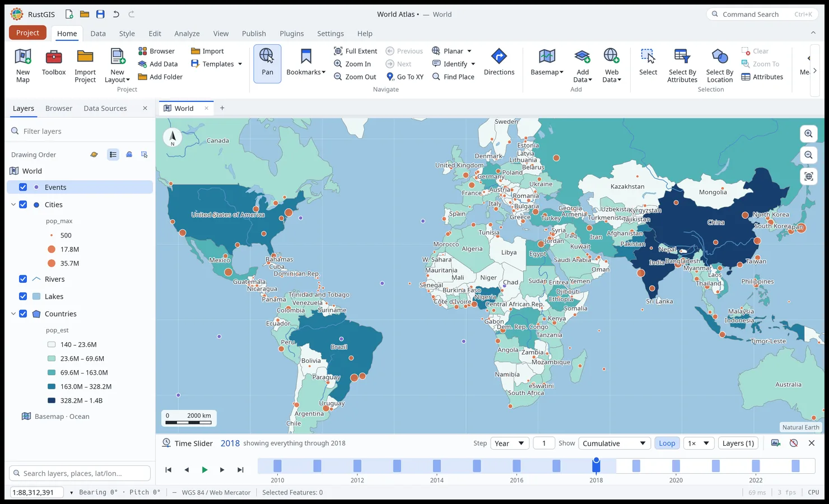The height and width of the screenshot is (504, 829).
Task: Click the map zoom-in magnifier button
Action: (808, 134)
